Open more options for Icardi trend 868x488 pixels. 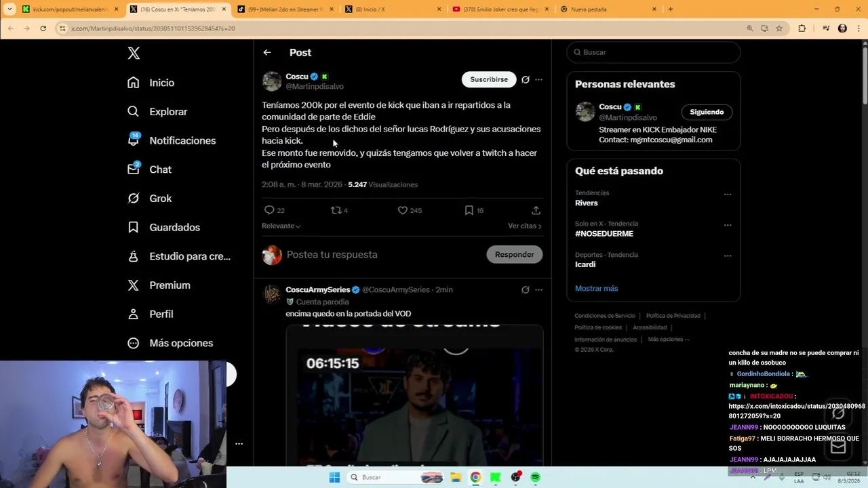pyautogui.click(x=728, y=256)
